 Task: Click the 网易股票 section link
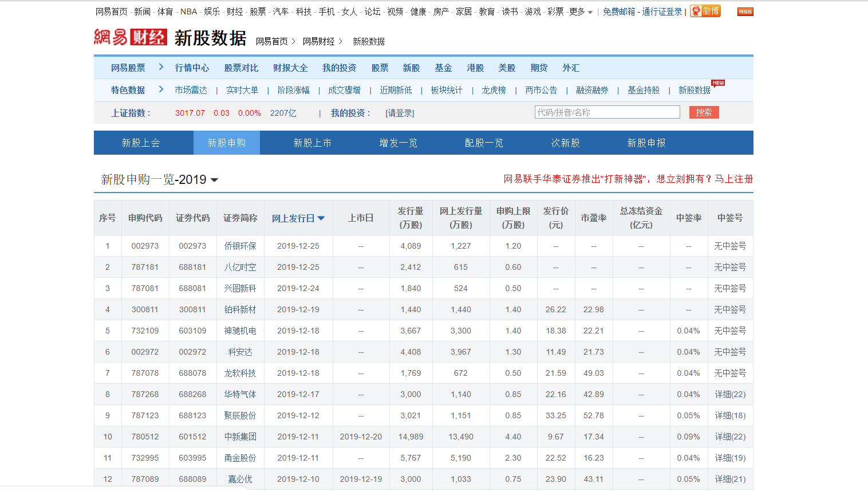click(x=128, y=68)
